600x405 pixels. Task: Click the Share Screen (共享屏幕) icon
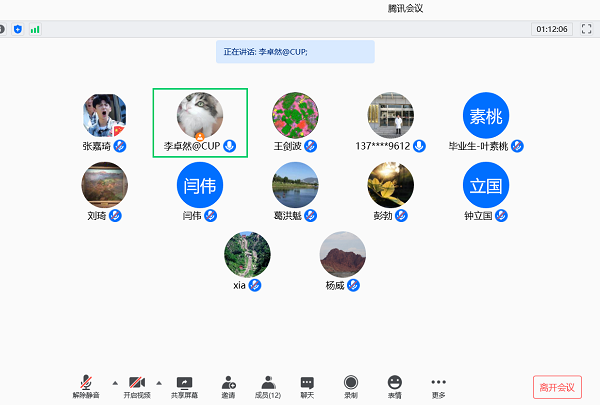tap(184, 383)
